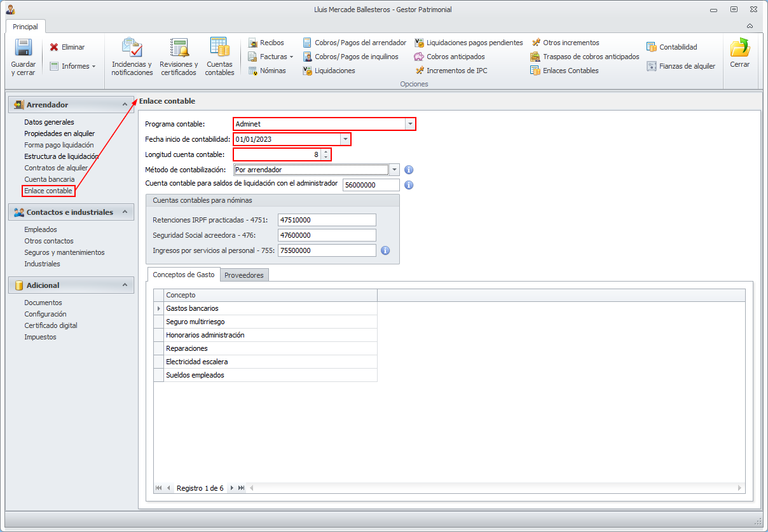Go to Cuenta bancaria
Screen dimensions: 768x532
[50, 179]
